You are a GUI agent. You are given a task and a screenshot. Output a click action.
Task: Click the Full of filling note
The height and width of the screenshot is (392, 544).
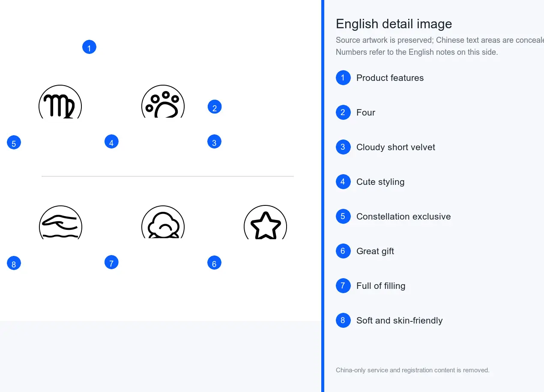click(381, 286)
